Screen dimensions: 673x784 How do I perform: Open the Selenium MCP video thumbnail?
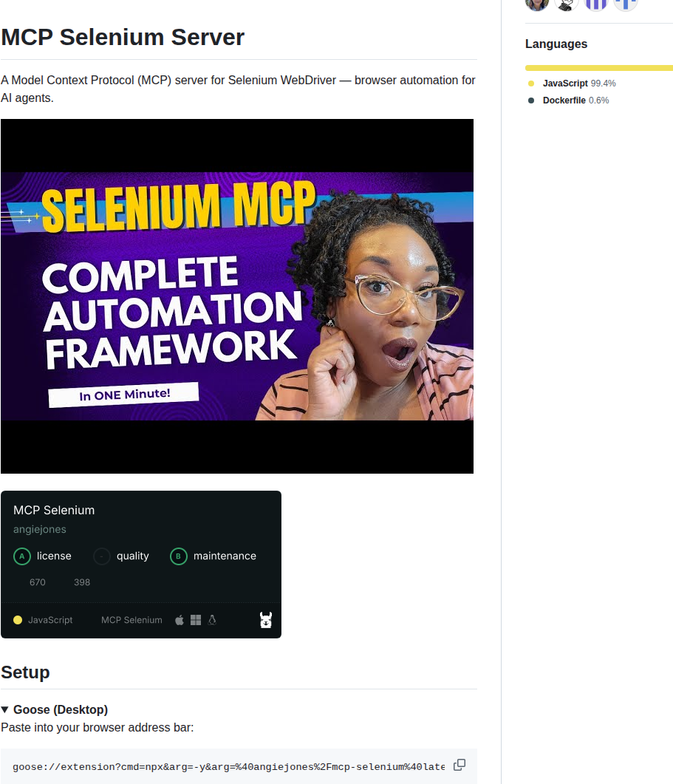pos(237,296)
